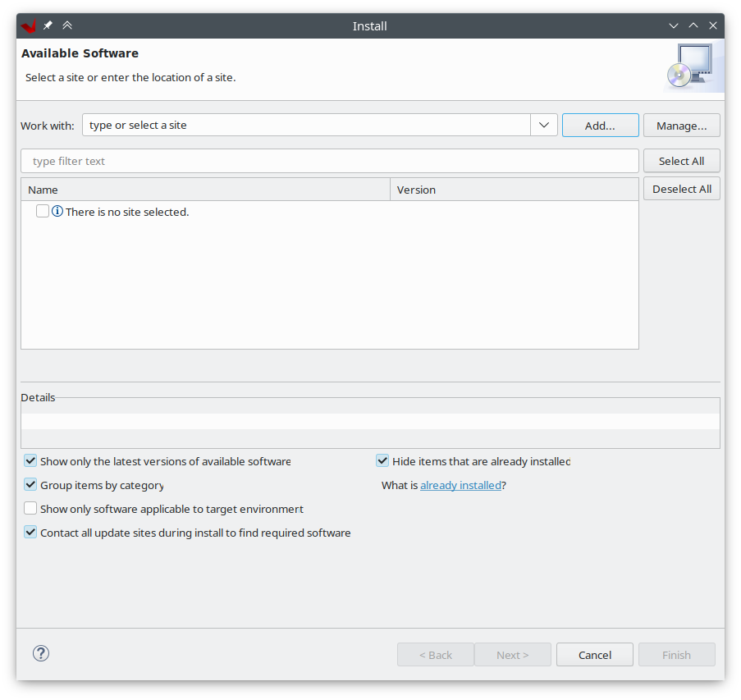Select 'There is no site selected.' row text
Image resolution: width=741 pixels, height=700 pixels.
pos(127,212)
